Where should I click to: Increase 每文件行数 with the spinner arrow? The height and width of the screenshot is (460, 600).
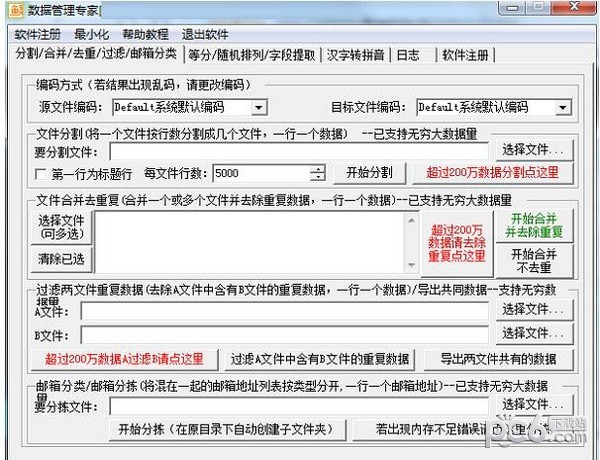click(x=318, y=168)
